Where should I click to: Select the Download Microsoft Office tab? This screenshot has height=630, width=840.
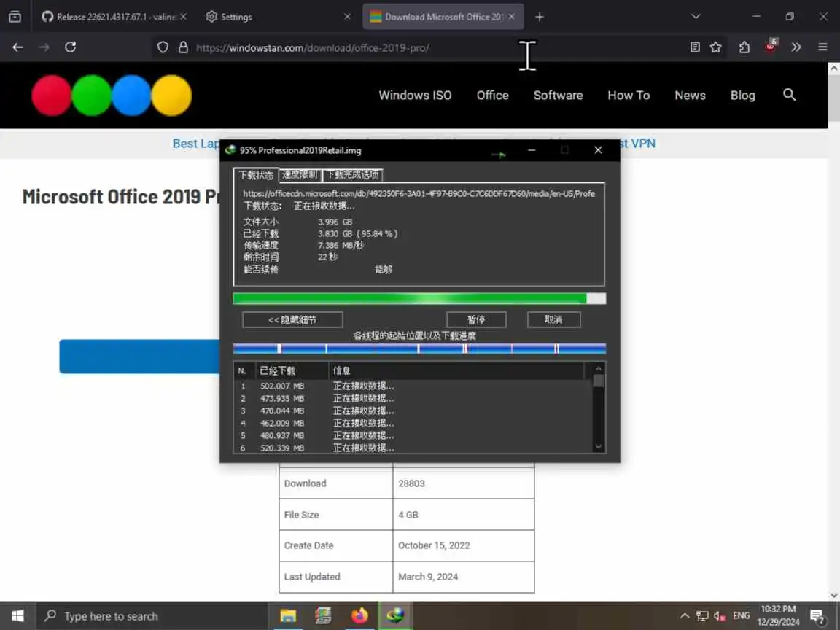pyautogui.click(x=443, y=17)
